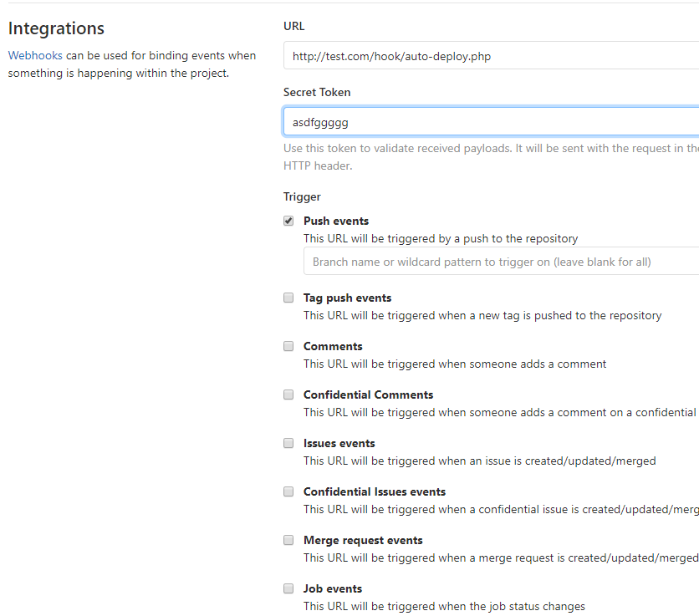Click the branch name wildcard pattern field
The height and width of the screenshot is (616, 699).
500,262
